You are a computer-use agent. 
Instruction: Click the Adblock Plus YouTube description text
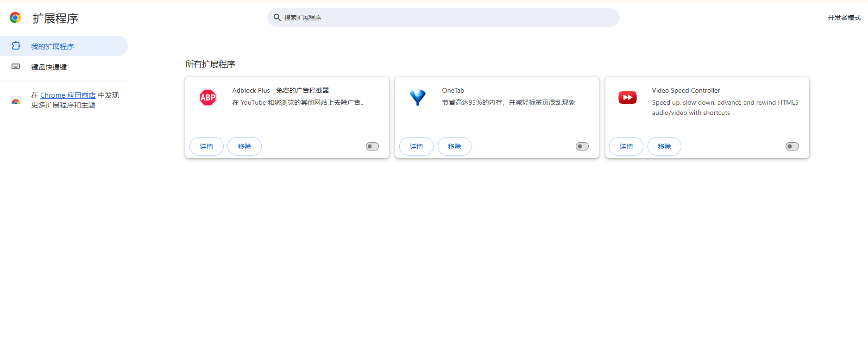(x=299, y=102)
